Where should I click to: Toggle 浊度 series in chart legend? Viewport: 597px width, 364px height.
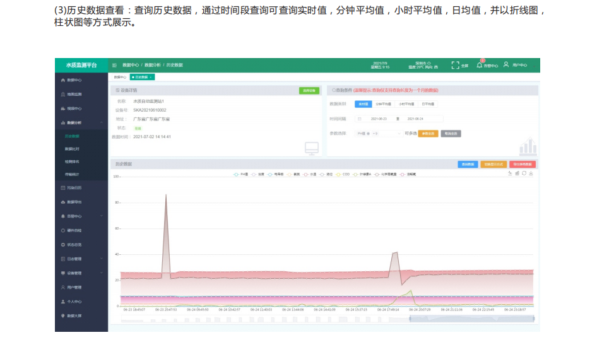(x=257, y=174)
